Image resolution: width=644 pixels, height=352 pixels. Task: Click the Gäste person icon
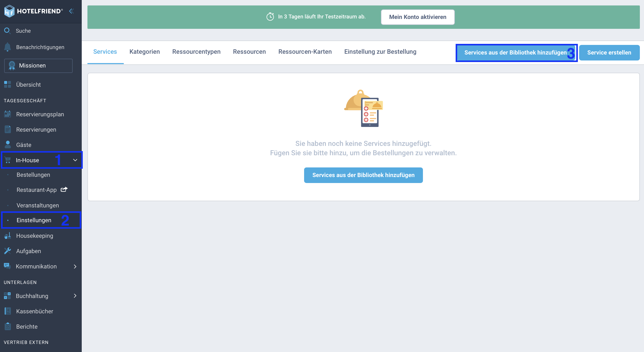8,145
